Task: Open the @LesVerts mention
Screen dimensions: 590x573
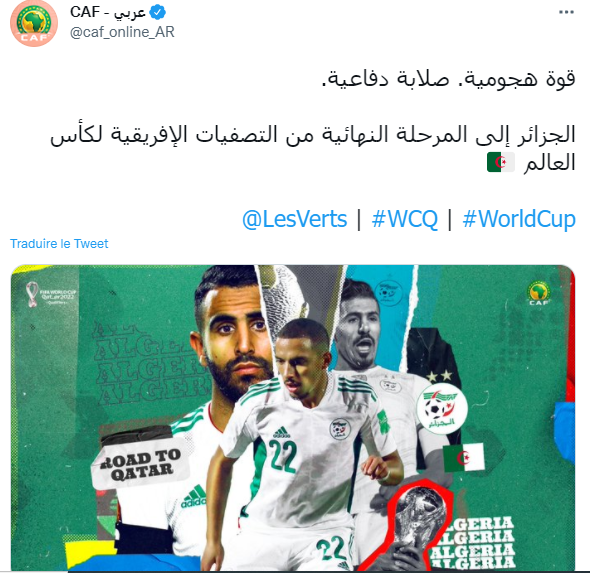Action: point(295,219)
